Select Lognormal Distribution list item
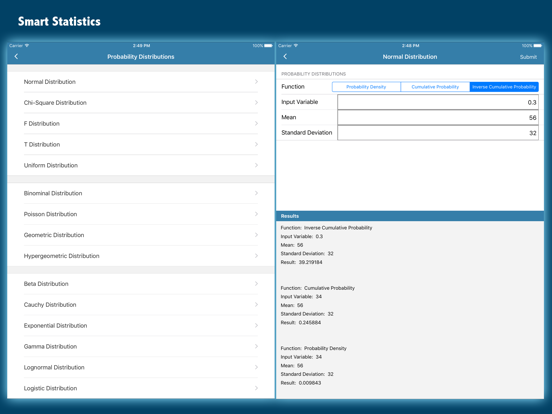 (141, 367)
